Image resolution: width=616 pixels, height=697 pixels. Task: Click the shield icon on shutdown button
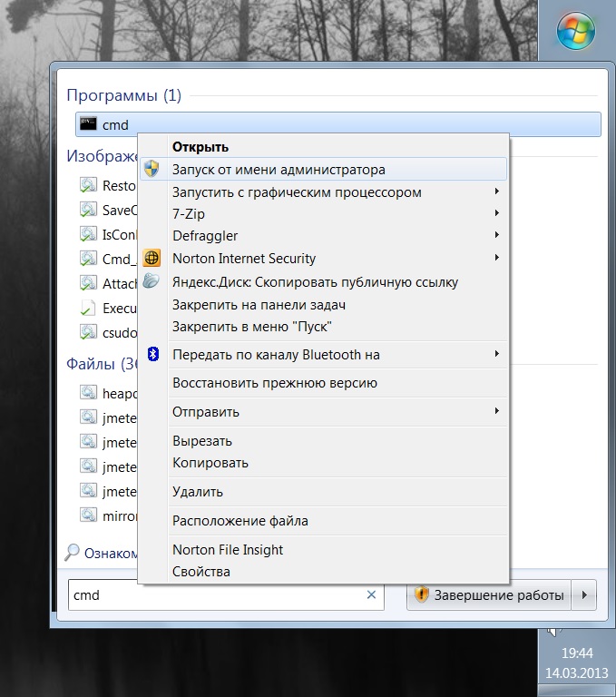421,594
